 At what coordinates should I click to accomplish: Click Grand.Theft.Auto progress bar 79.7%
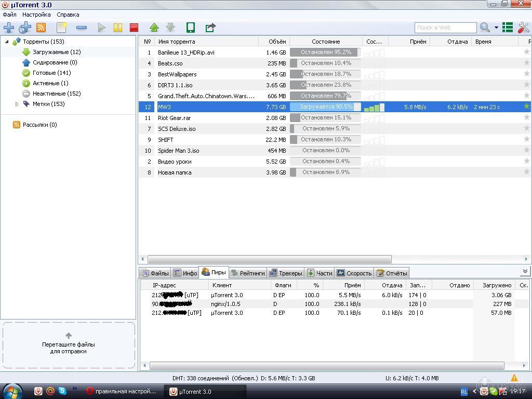pos(325,96)
